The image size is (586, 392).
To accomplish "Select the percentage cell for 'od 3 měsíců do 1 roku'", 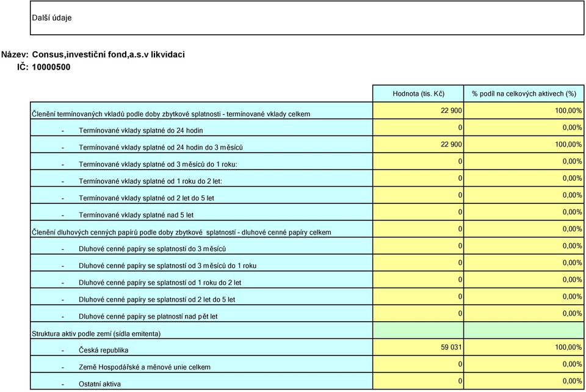I will pos(524,161).
